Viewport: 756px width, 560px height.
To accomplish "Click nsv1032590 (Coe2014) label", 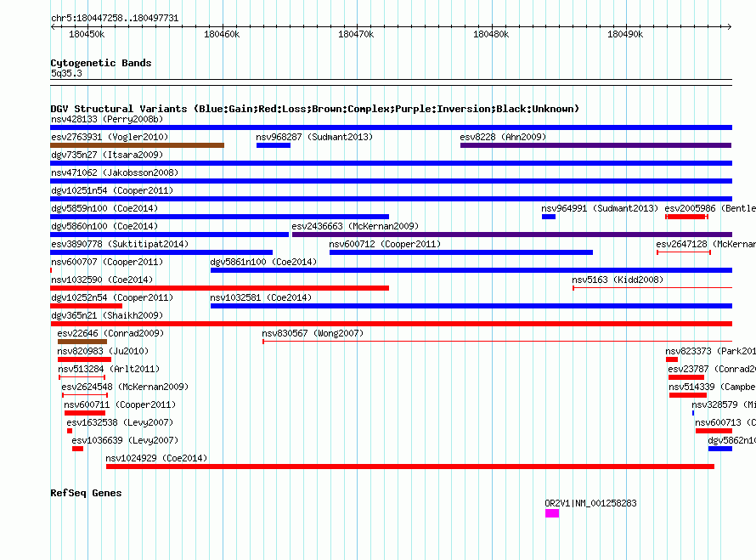I will pos(102,280).
